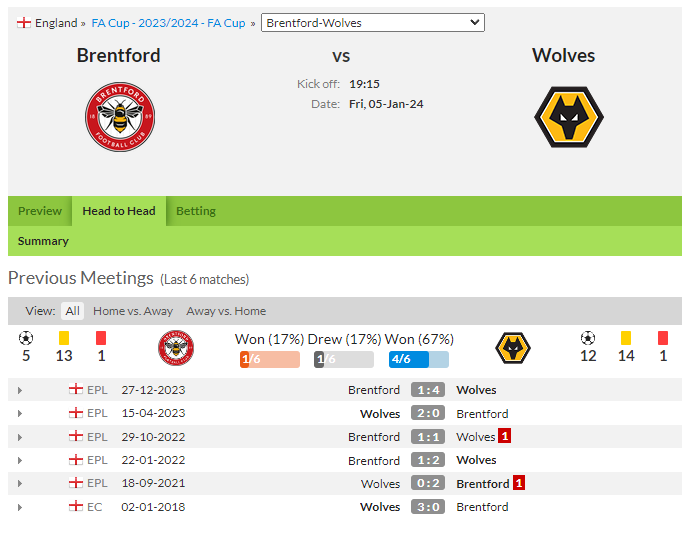
Task: Open the Brentford-Wolves match dropdown
Action: pos(373,23)
